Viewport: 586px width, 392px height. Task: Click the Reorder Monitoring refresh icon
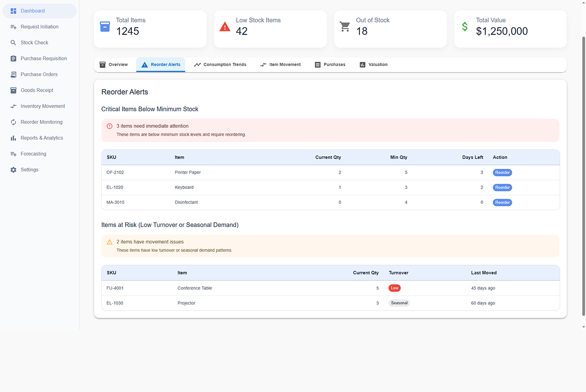click(14, 122)
